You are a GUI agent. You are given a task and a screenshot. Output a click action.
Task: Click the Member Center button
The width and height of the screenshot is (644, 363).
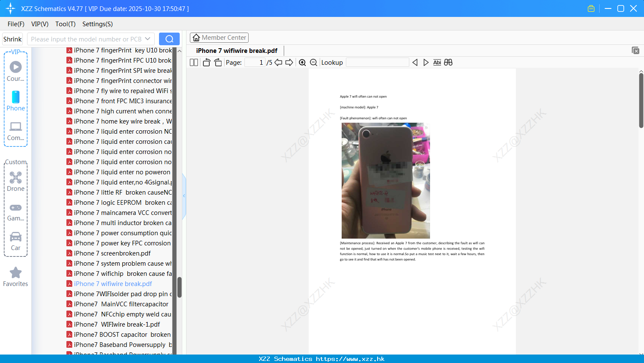click(x=219, y=38)
